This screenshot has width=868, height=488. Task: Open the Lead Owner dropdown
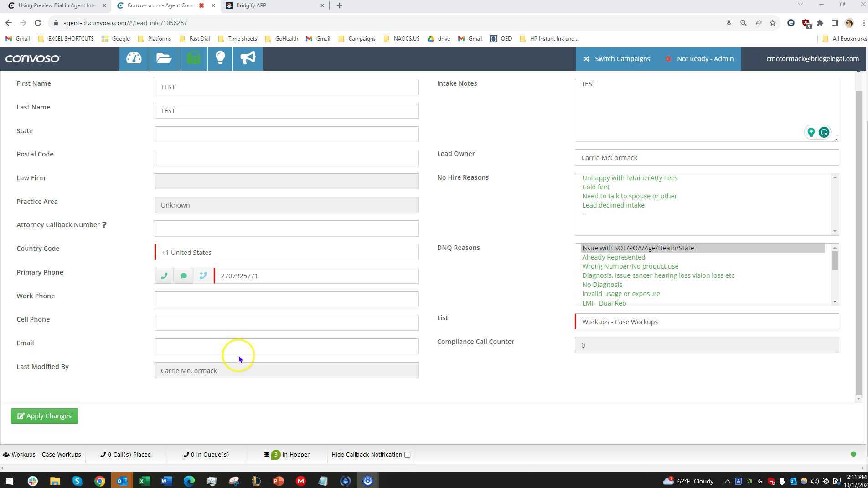706,157
